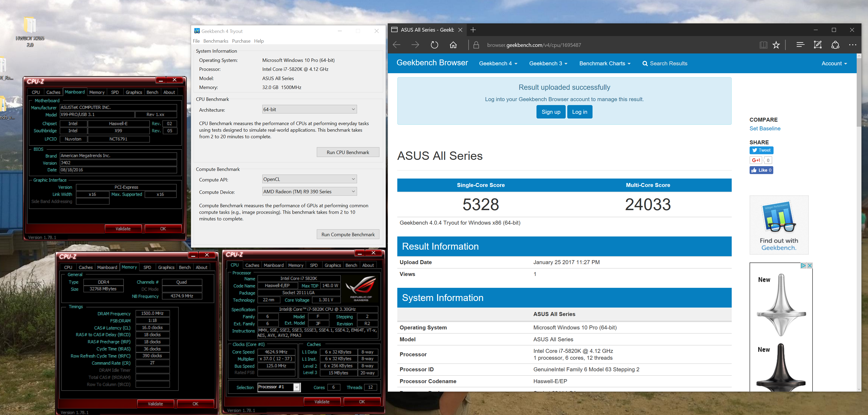Open About tab in CPU CPU-Z window

[368, 265]
